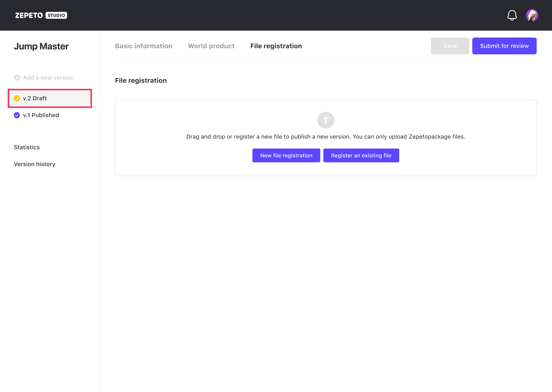Click the yellow check icon for v.2 Draft

click(17, 99)
